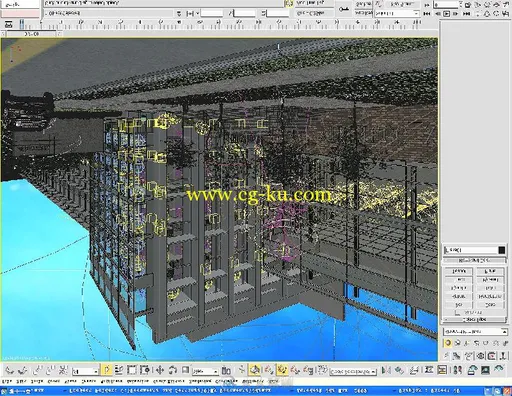Toggle the Window/Crossing selection mode

pyautogui.click(x=145, y=370)
